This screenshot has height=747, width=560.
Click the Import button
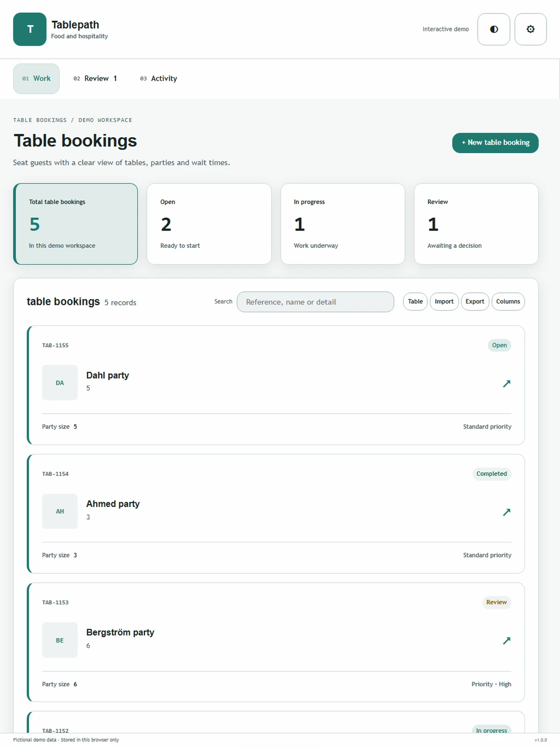coord(444,302)
